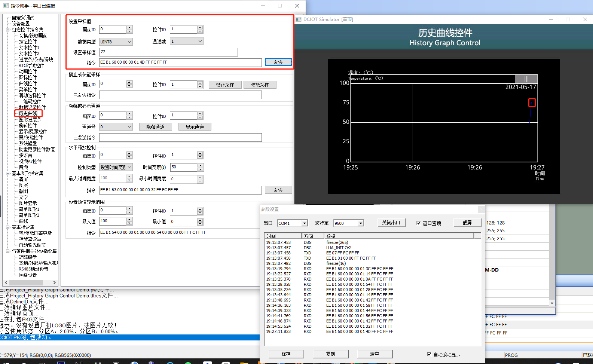Click the 禁止采样 button
The image size is (593, 364).
tap(225, 85)
